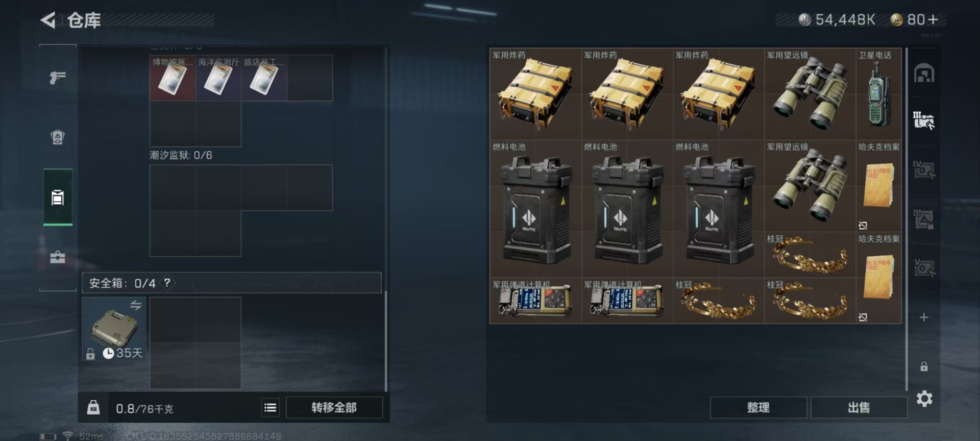Screen dimensions: 980x441
Task: Click the safe box help question mark
Action: click(x=167, y=283)
